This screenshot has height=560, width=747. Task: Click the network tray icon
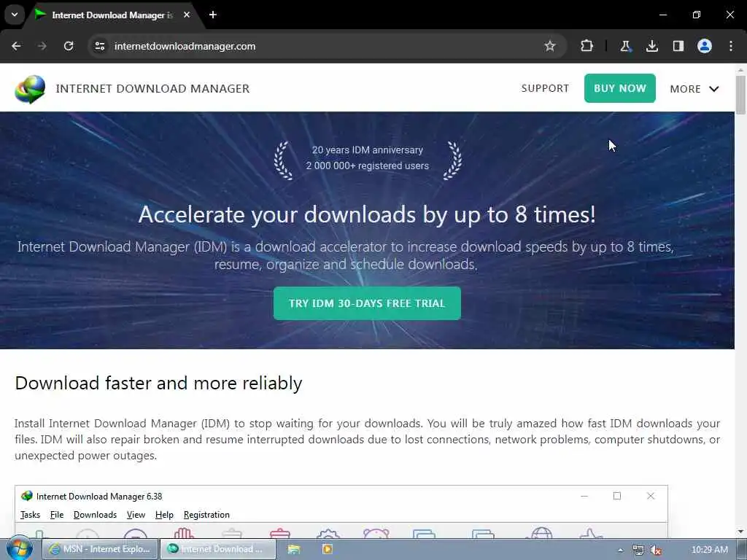(638, 550)
